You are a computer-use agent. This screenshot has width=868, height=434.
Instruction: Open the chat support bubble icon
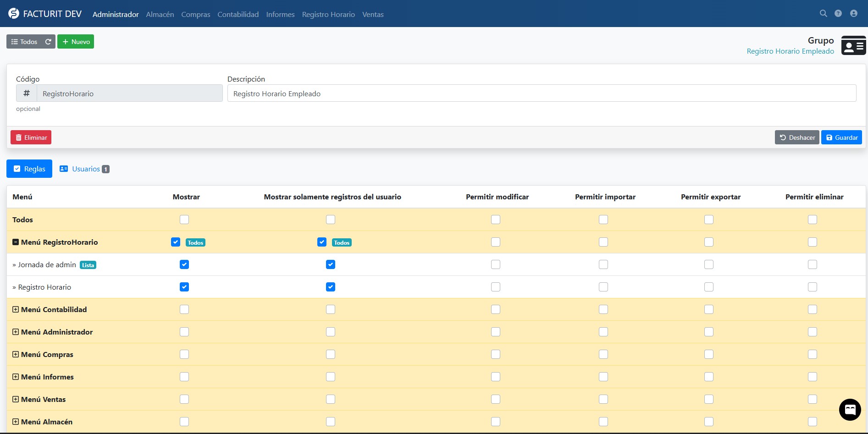(x=850, y=409)
